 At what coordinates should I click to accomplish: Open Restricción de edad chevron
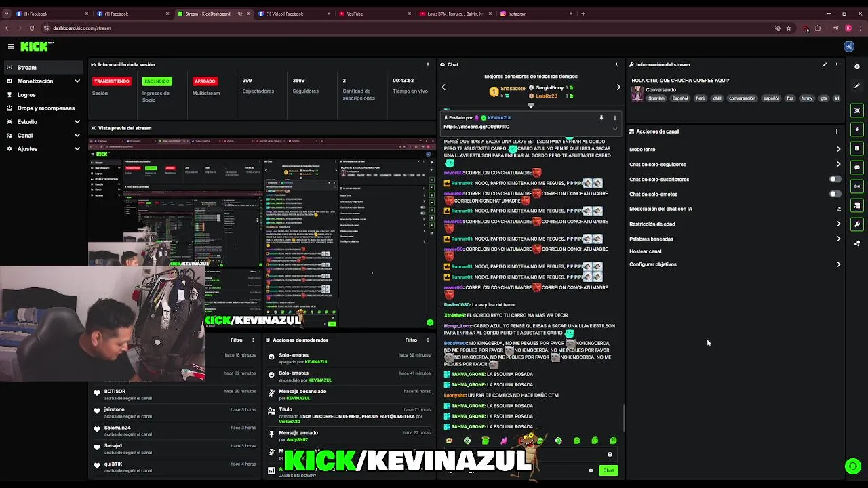point(838,224)
